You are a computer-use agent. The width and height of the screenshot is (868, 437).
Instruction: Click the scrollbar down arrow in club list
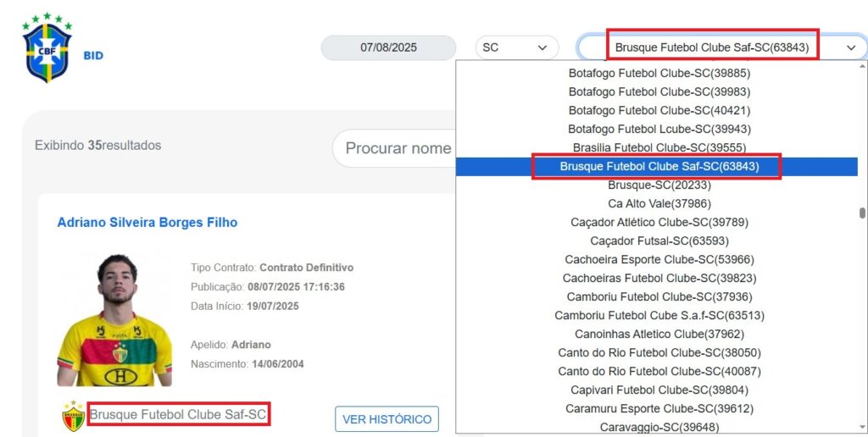pyautogui.click(x=862, y=427)
